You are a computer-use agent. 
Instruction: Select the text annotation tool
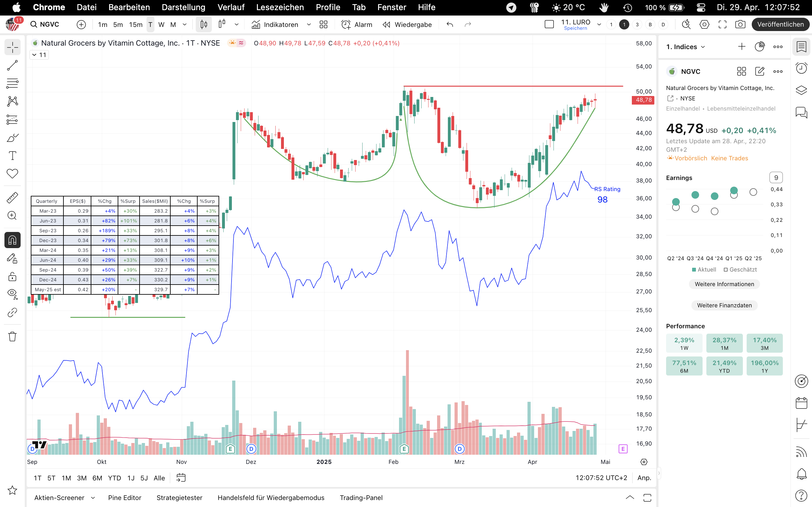(12, 156)
